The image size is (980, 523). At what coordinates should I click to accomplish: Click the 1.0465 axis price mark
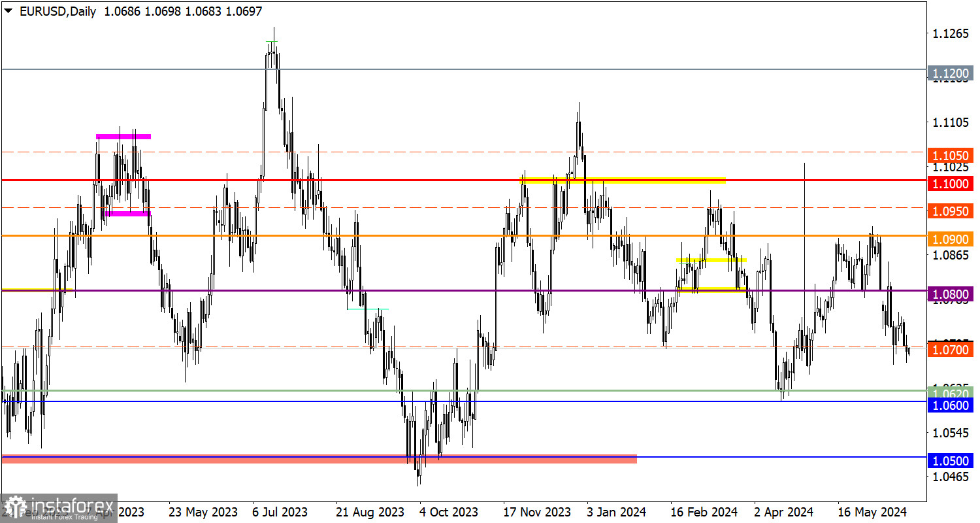click(951, 477)
